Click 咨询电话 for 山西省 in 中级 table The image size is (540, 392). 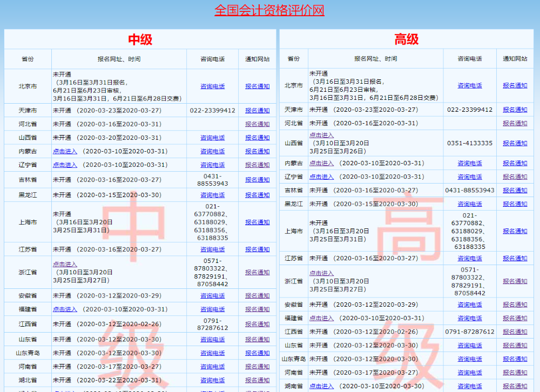(x=212, y=138)
